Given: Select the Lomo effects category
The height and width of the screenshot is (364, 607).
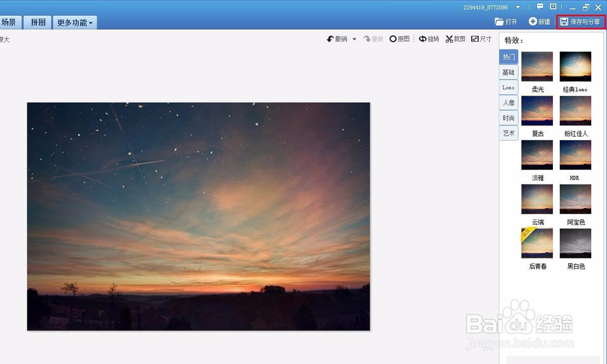Looking at the screenshot, I should pos(509,87).
